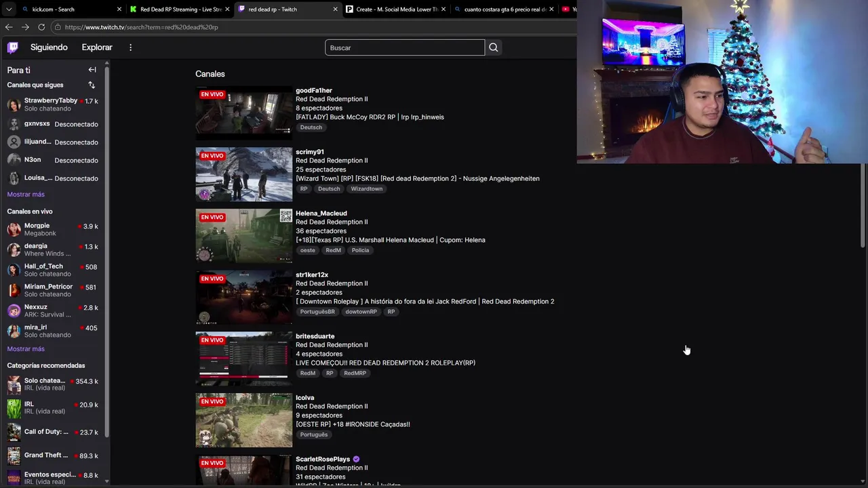868x488 pixels.
Task: Open Hall_of_Tech live channel avatar
Action: (14, 270)
